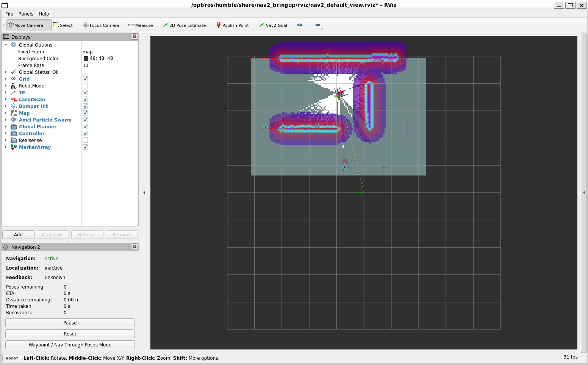Click the blue plus add-tool icon
Screen dimensions: 588x365
300,25
